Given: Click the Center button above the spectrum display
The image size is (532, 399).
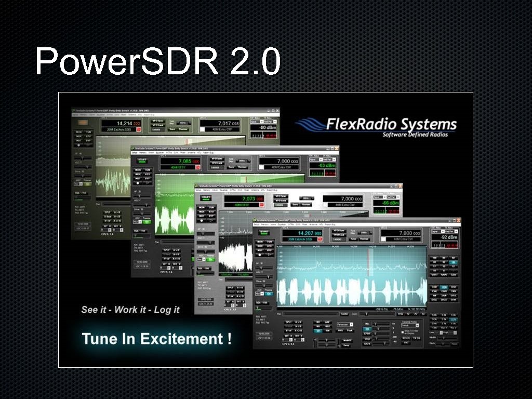Looking at the screenshot, I should [344, 313].
